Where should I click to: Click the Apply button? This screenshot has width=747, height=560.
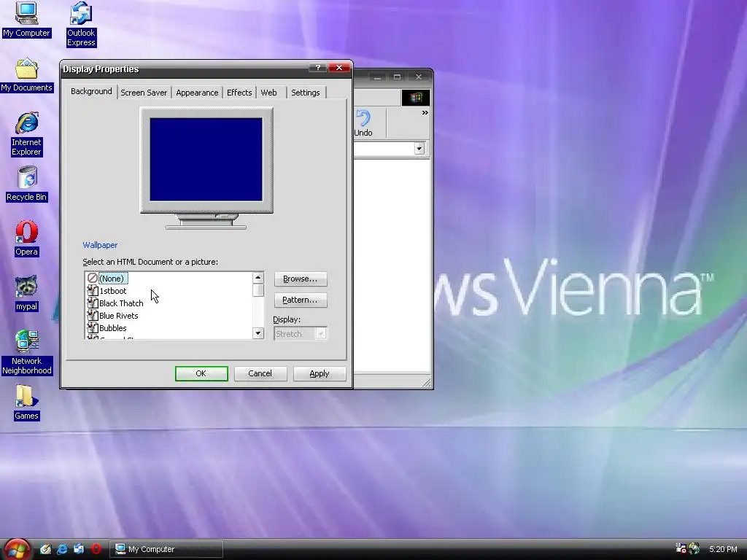tap(320, 373)
